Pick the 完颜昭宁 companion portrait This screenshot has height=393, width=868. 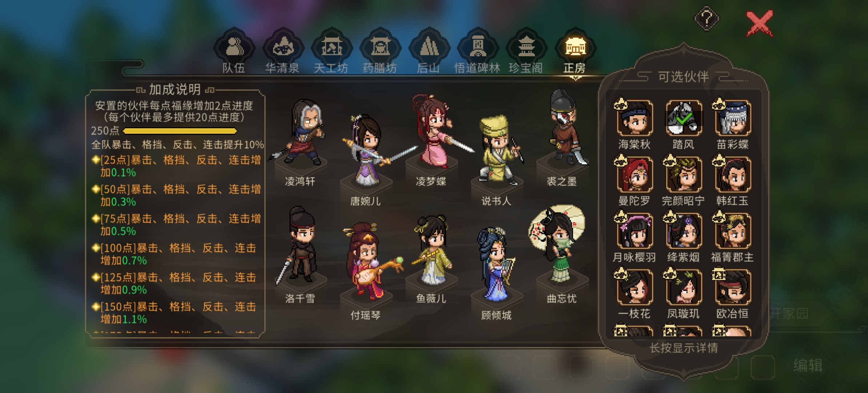pos(683,174)
